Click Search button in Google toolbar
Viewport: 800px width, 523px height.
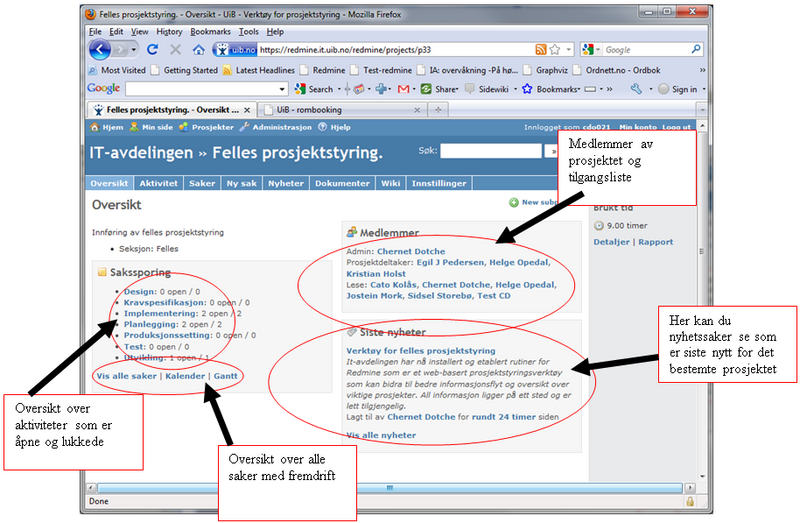[314, 89]
